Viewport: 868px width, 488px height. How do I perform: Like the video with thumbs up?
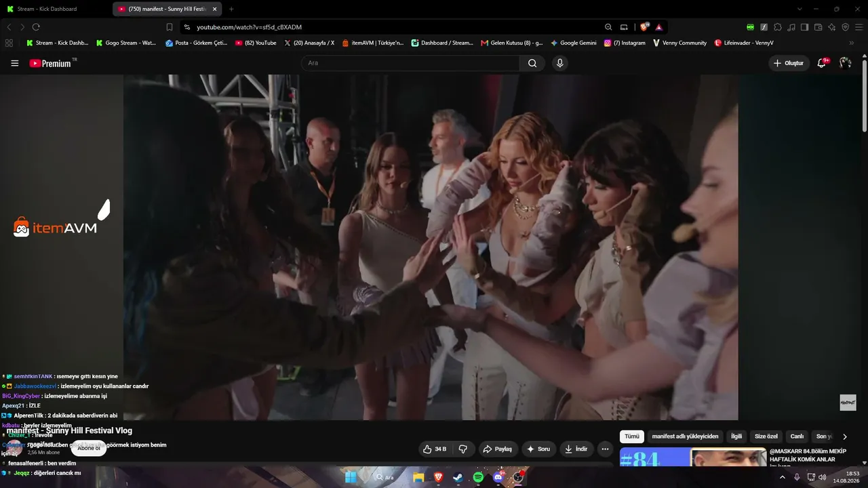click(435, 449)
